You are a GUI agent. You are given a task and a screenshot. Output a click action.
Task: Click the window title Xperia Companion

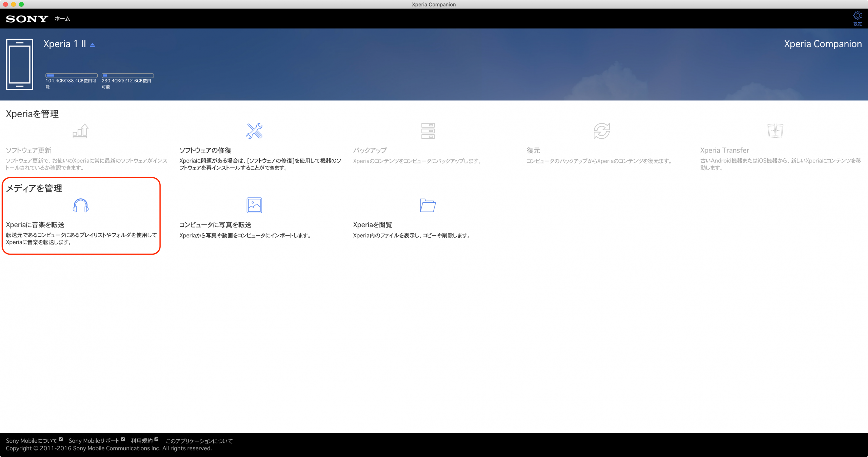434,4
